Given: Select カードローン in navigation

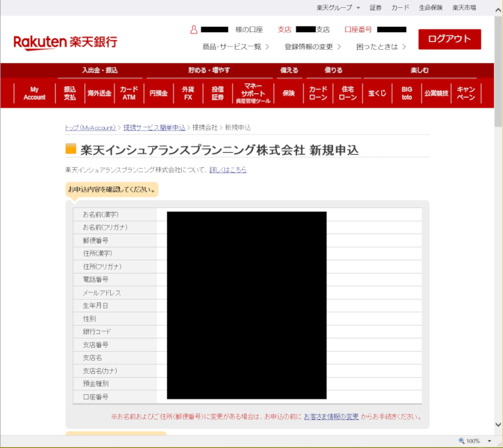Looking at the screenshot, I should (x=318, y=93).
